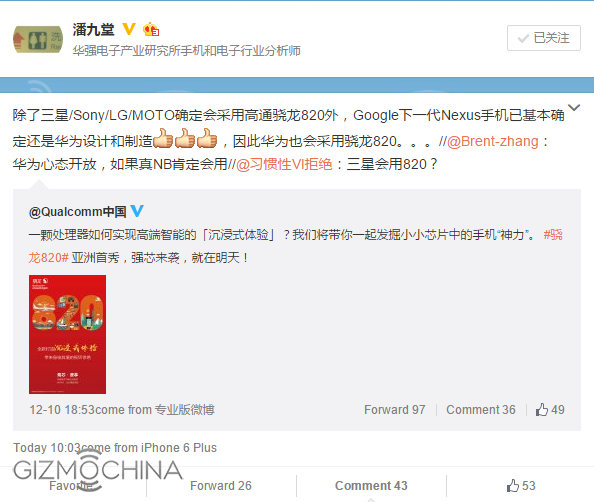Like the quoted Qualcomm post with 49 likes
Image resolution: width=594 pixels, height=502 pixels.
pyautogui.click(x=550, y=410)
